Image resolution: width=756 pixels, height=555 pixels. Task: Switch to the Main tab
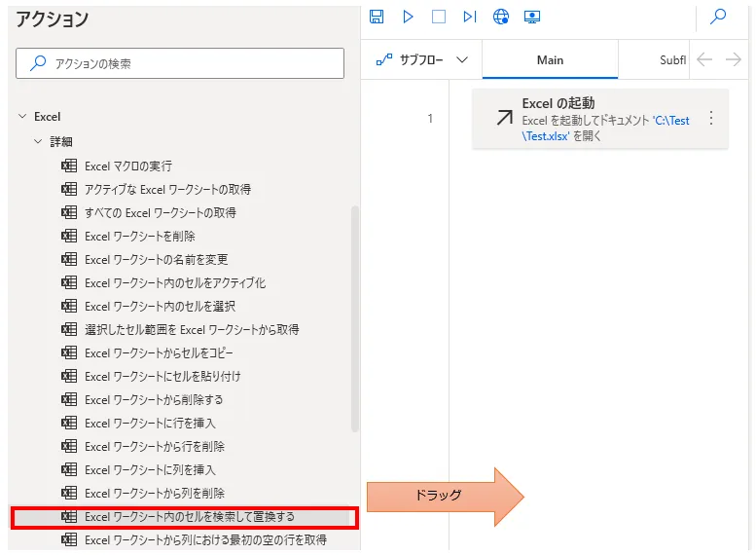550,60
